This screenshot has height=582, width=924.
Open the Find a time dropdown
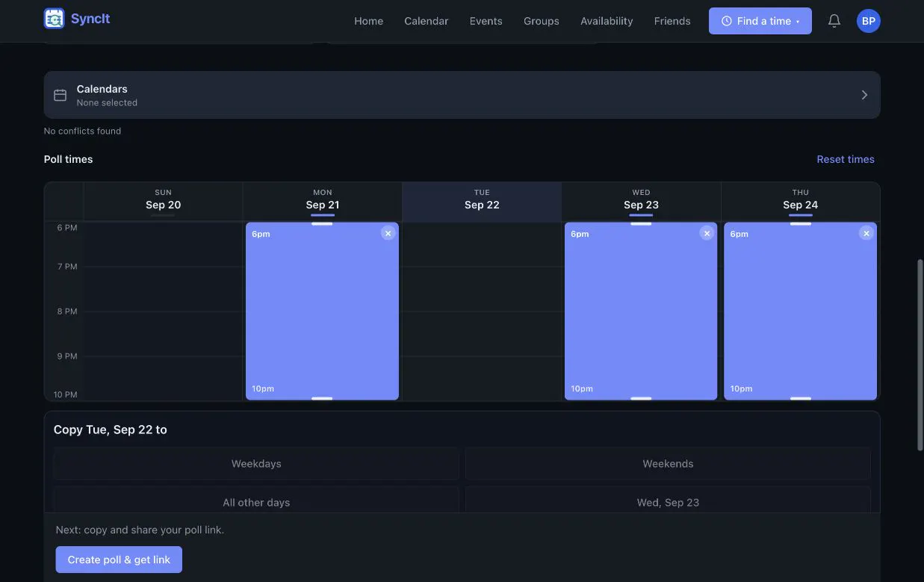tap(760, 21)
